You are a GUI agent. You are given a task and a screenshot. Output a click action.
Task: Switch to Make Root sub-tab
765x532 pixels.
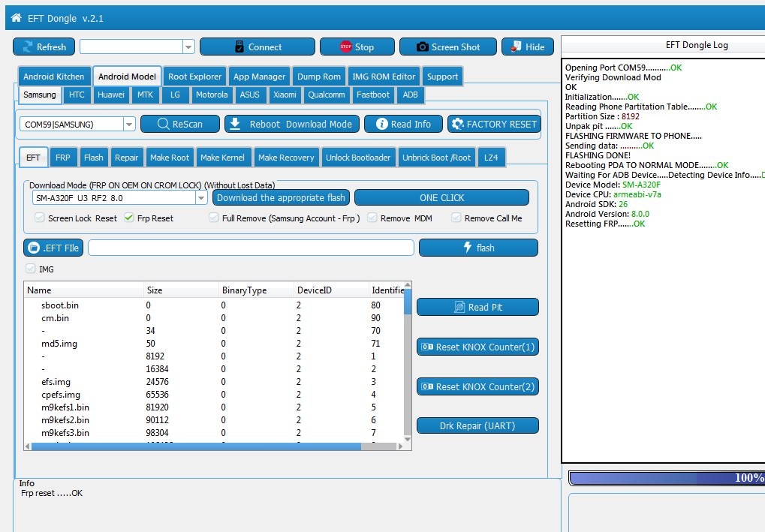(170, 158)
